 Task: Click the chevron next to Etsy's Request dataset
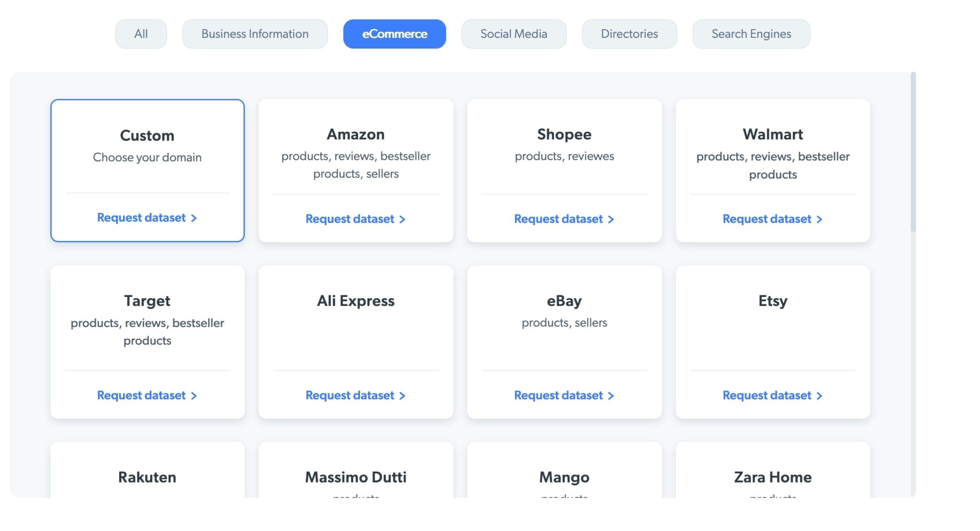point(819,395)
